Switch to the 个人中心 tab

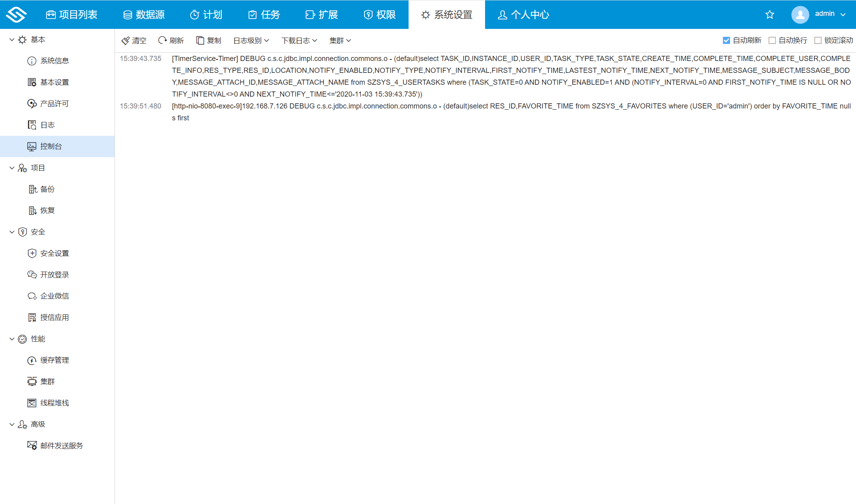coord(524,15)
